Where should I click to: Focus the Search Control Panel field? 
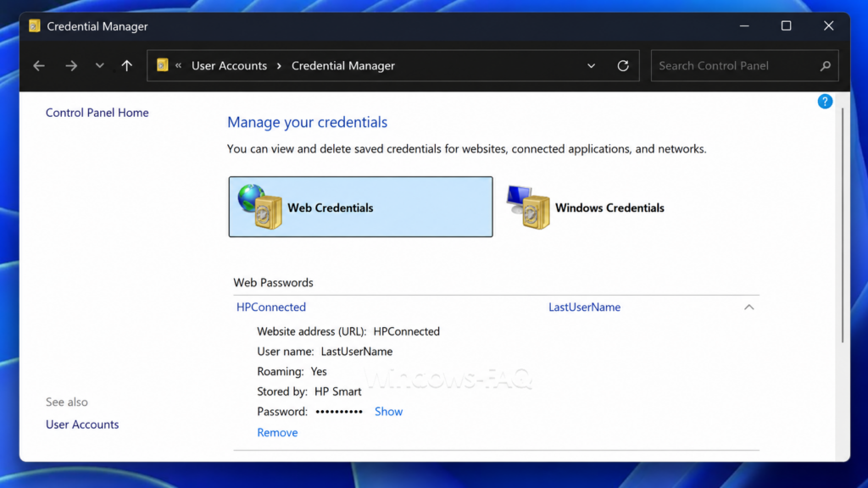tap(744, 65)
